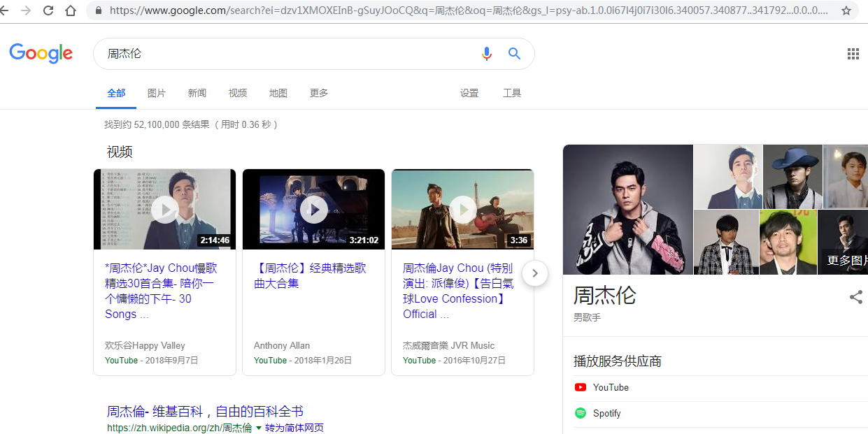Click 转为简体网页 link

294,428
